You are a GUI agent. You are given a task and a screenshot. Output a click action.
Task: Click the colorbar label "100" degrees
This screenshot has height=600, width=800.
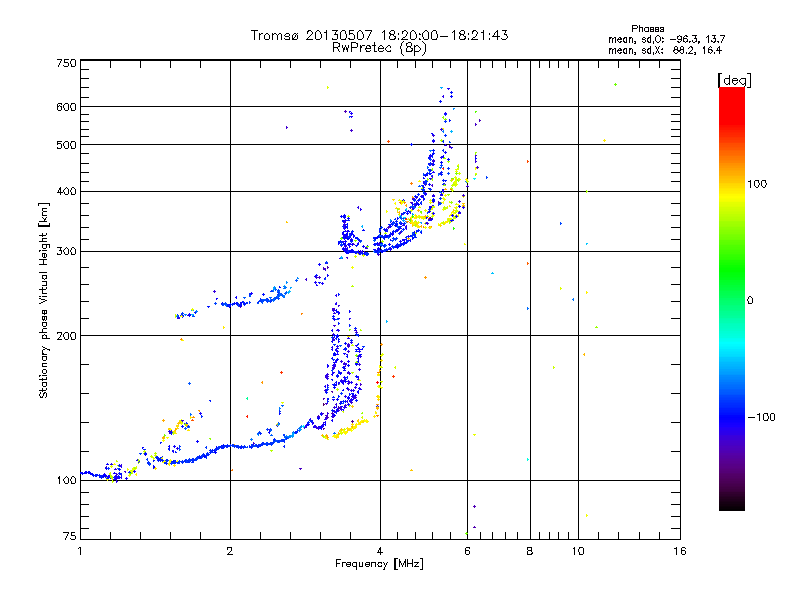757,184
